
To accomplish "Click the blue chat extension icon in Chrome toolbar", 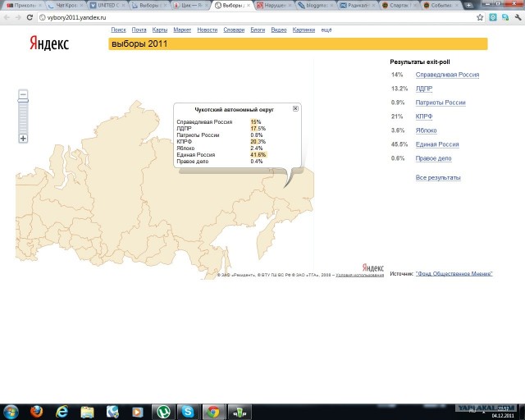I will point(505,17).
